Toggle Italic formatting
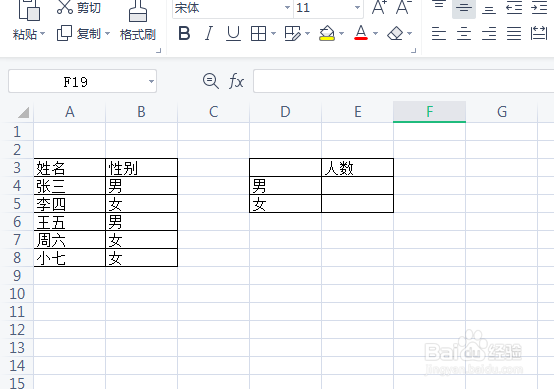 (209, 34)
